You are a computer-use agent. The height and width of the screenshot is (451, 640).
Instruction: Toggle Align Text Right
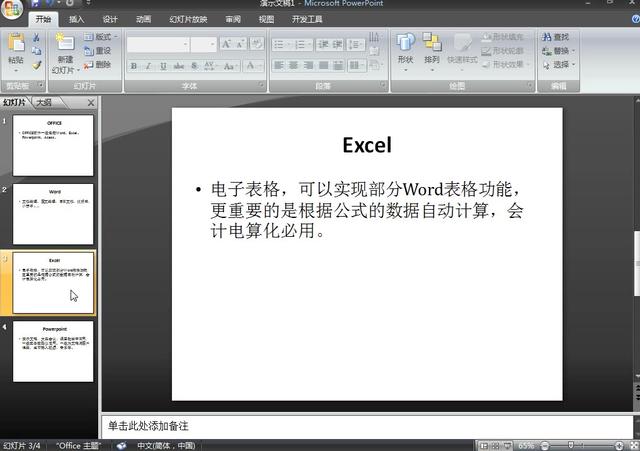coord(309,65)
